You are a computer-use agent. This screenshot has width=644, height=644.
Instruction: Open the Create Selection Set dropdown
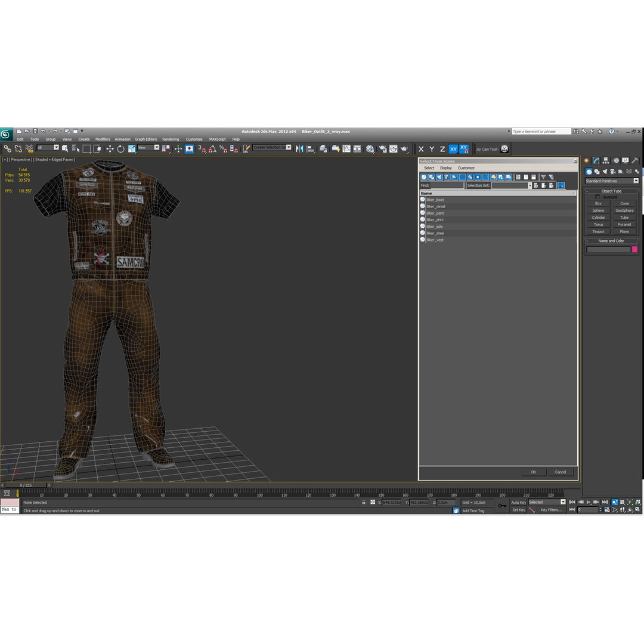pos(272,147)
